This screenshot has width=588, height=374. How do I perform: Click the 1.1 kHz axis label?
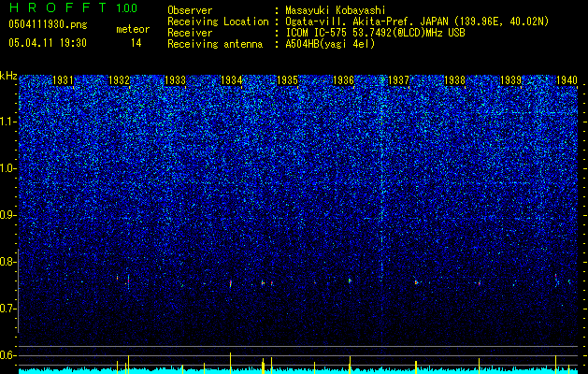point(8,122)
